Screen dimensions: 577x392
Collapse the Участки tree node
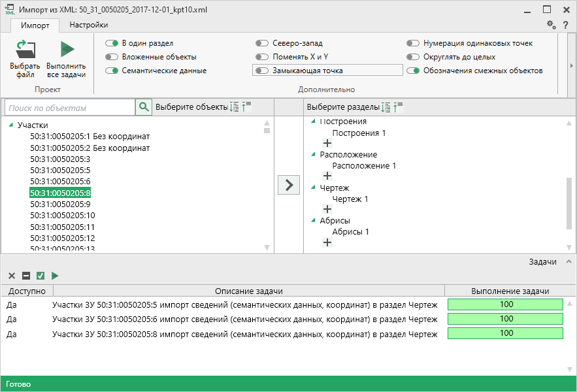[11, 125]
